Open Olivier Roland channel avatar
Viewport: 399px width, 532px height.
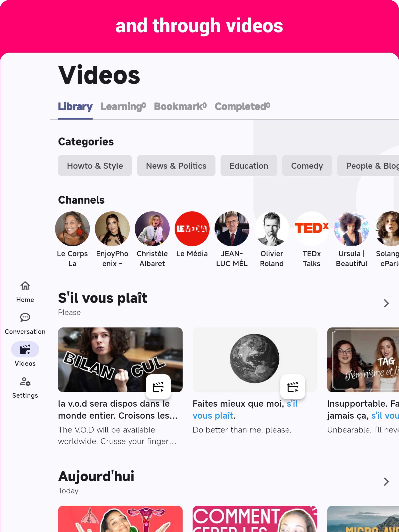[x=272, y=229]
